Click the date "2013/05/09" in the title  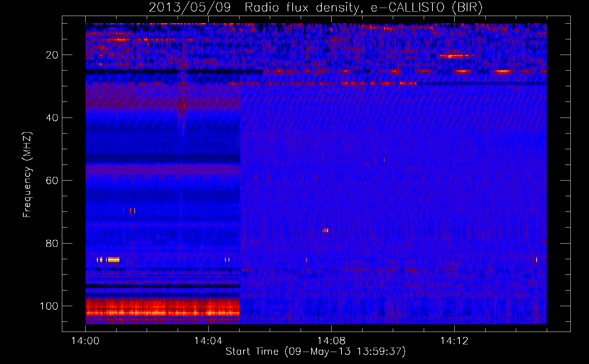pyautogui.click(x=190, y=8)
